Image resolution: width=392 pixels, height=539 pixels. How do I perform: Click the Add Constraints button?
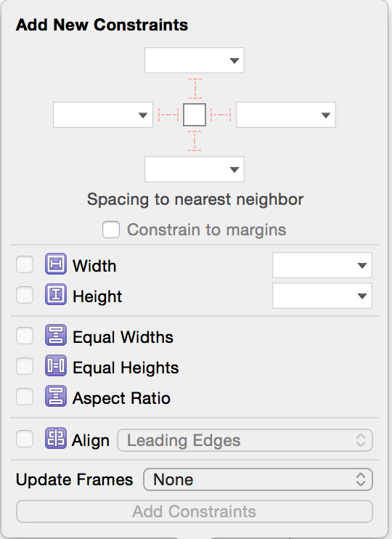click(195, 511)
